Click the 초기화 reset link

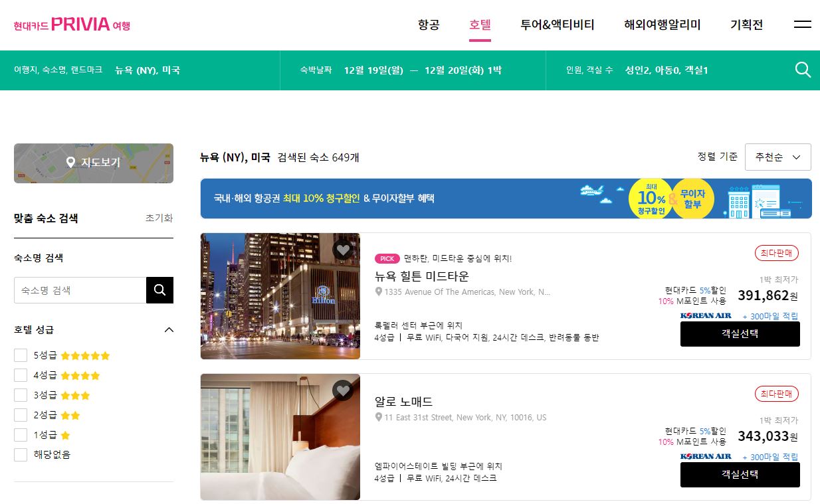tap(159, 218)
